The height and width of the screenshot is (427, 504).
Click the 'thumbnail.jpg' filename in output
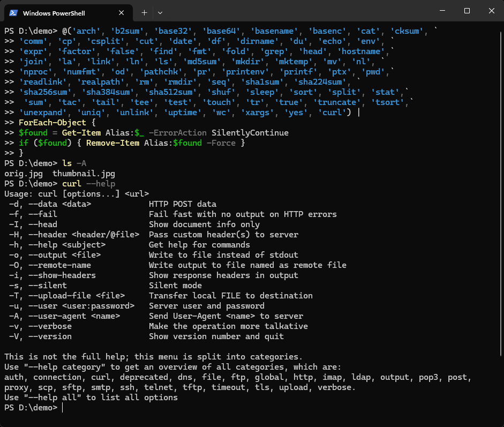84,174
